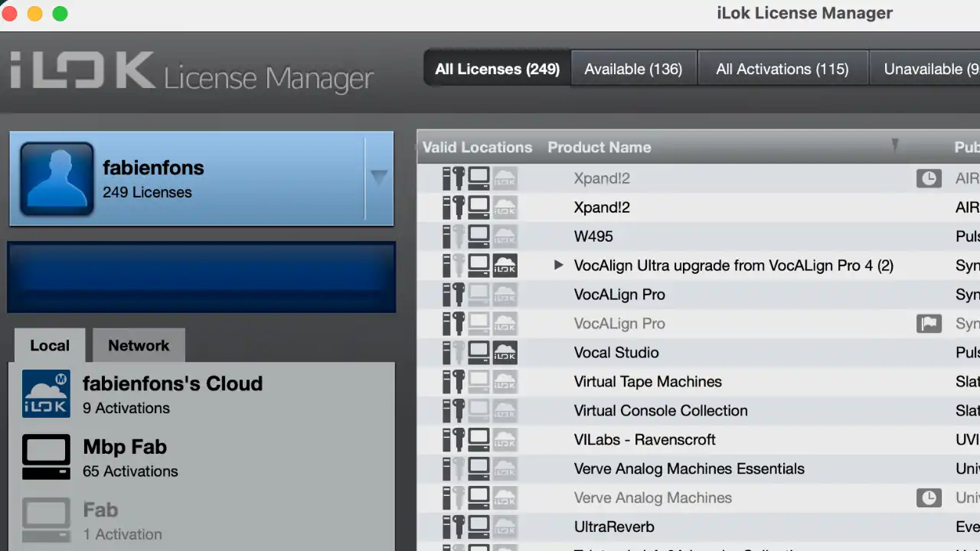Toggle the Product Name sort arrow
The image size is (980, 551).
(x=894, y=145)
